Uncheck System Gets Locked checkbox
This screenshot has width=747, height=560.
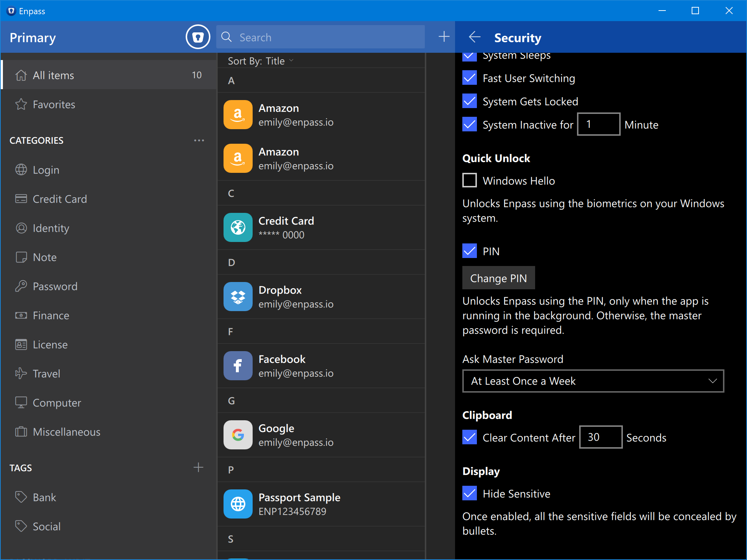[470, 102]
